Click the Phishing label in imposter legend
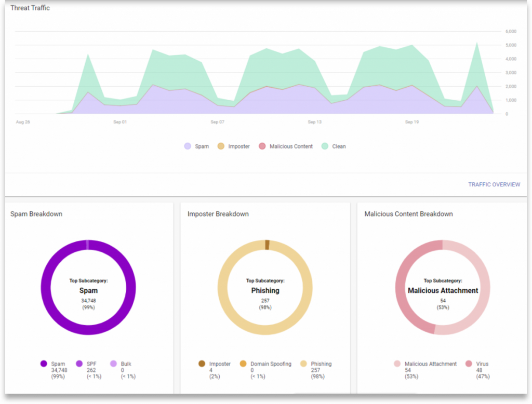The image size is (532, 404). point(321,364)
